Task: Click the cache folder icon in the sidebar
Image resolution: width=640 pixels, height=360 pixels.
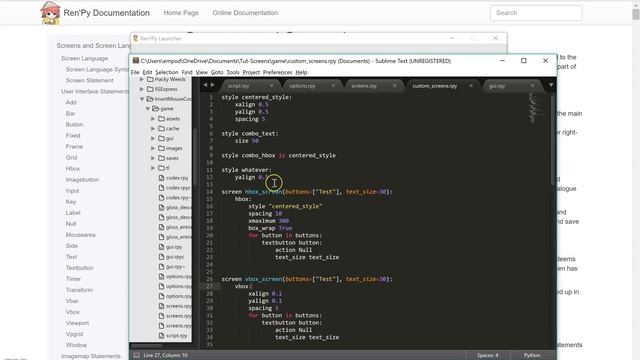Action: pos(161,128)
